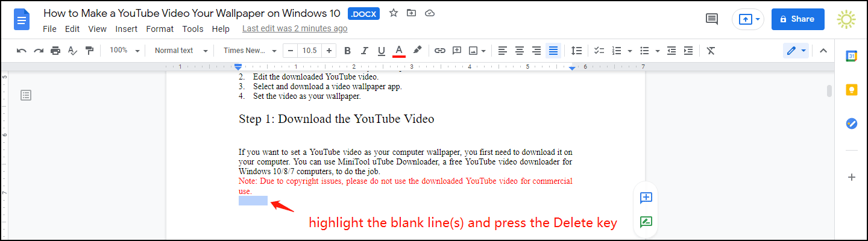Image resolution: width=868 pixels, height=241 pixels.
Task: Open the account profile avatar
Action: [x=846, y=19]
